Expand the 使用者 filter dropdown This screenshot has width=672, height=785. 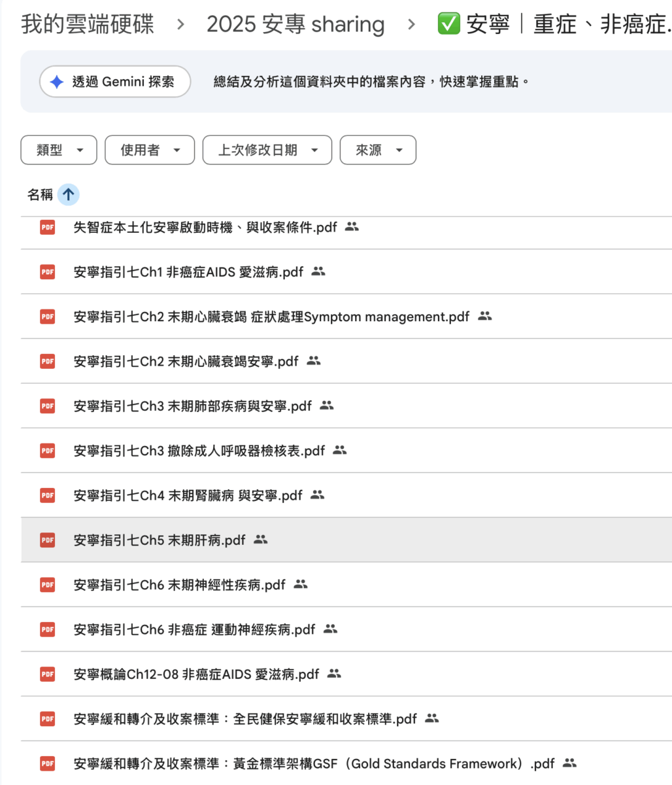(x=150, y=150)
